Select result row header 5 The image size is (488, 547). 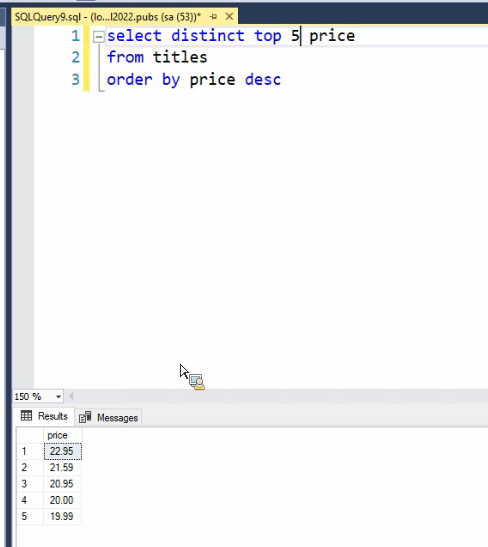pos(30,516)
